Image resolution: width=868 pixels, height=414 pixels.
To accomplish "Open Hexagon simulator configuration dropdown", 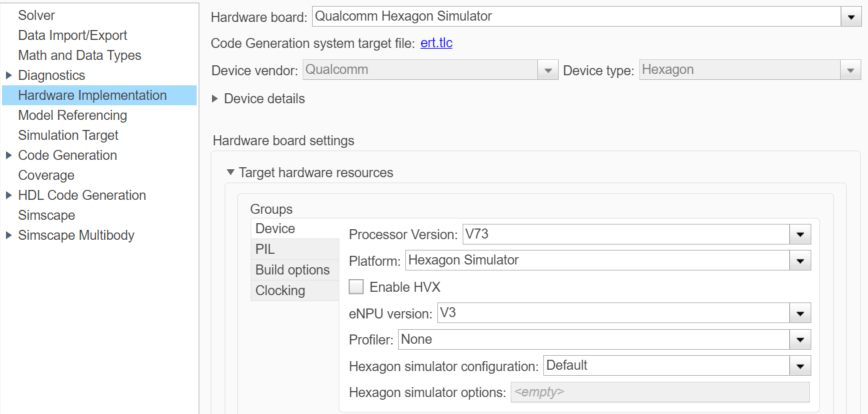I will pyautogui.click(x=799, y=365).
